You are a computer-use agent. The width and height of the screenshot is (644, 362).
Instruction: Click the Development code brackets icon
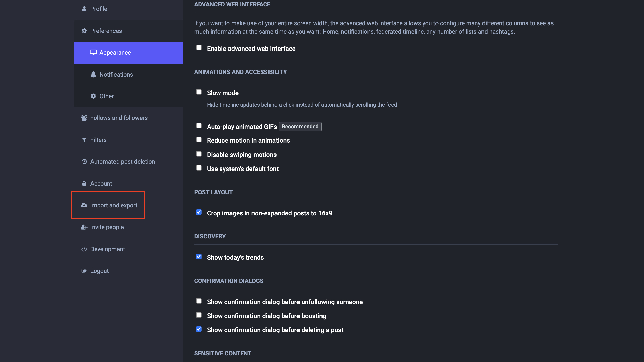(x=84, y=249)
